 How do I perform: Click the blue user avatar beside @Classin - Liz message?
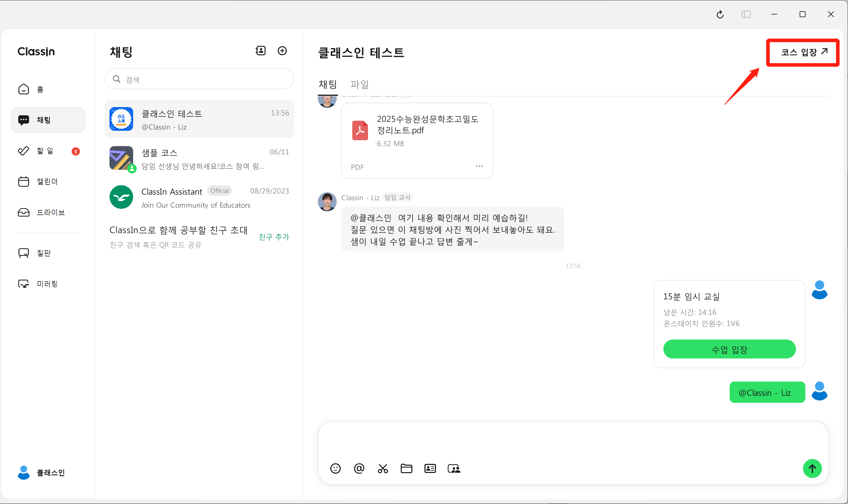click(820, 391)
